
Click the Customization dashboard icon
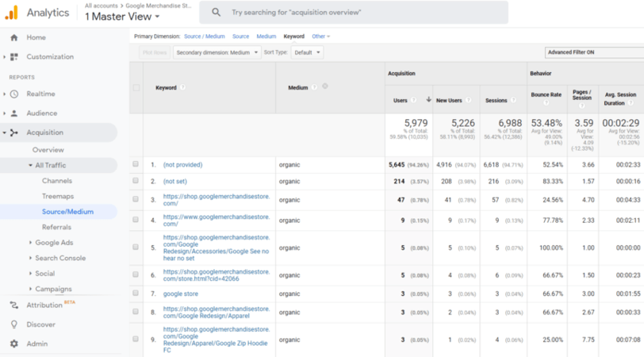click(x=14, y=56)
